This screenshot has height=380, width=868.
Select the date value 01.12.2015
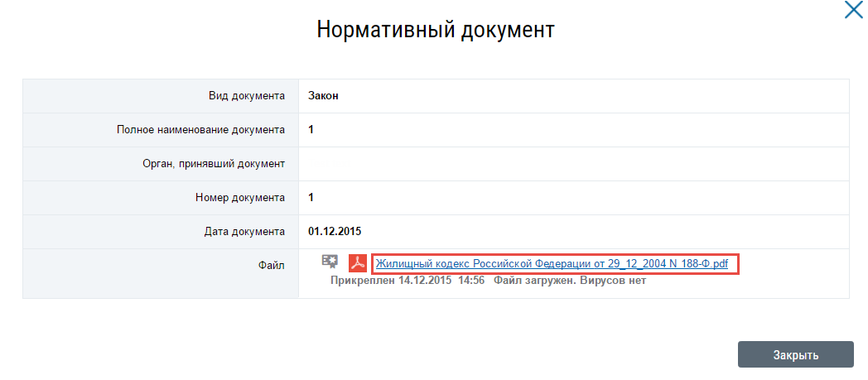click(335, 232)
